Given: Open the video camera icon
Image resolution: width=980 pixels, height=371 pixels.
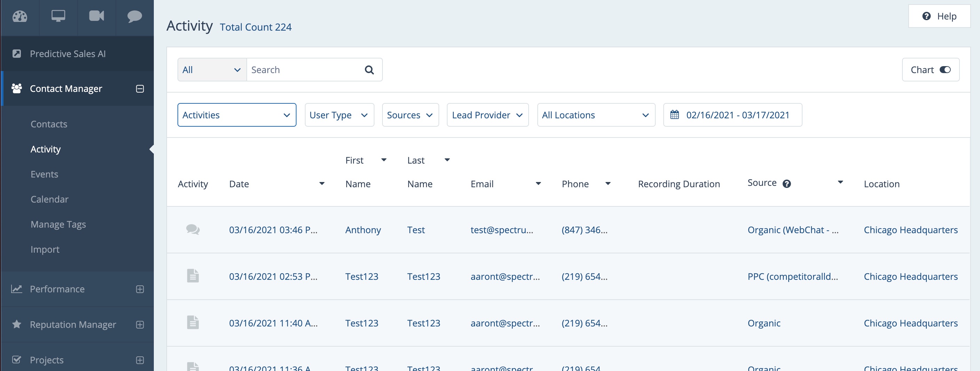Looking at the screenshot, I should point(96,16).
